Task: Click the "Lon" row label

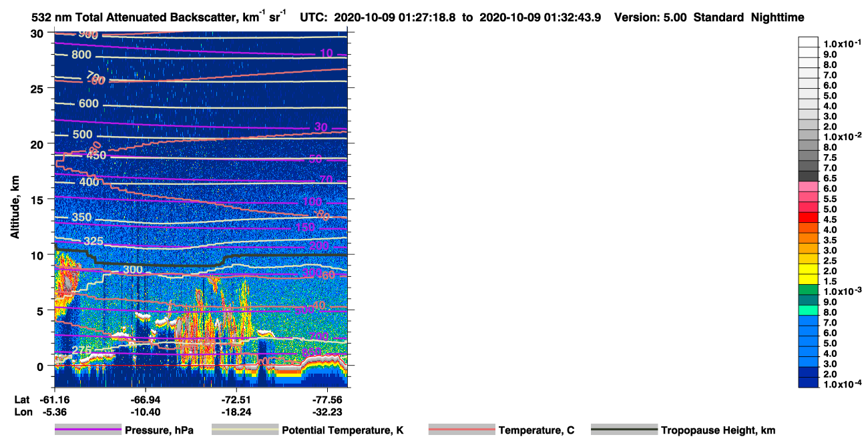Action: coord(22,412)
